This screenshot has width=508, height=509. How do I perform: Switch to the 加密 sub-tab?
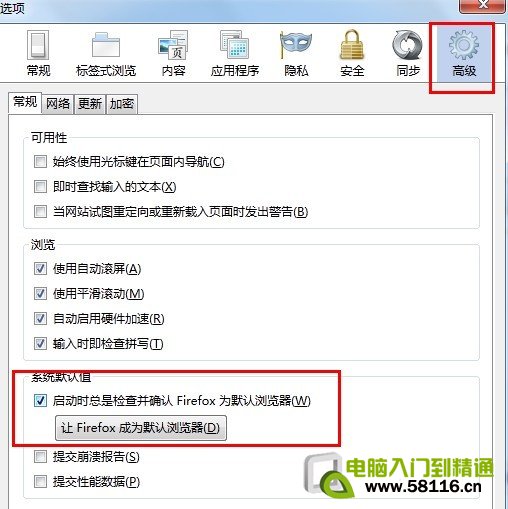point(122,104)
